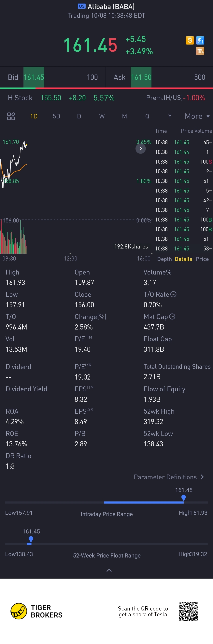
Task: Switch to the M monthly chart tab
Action: point(124,116)
